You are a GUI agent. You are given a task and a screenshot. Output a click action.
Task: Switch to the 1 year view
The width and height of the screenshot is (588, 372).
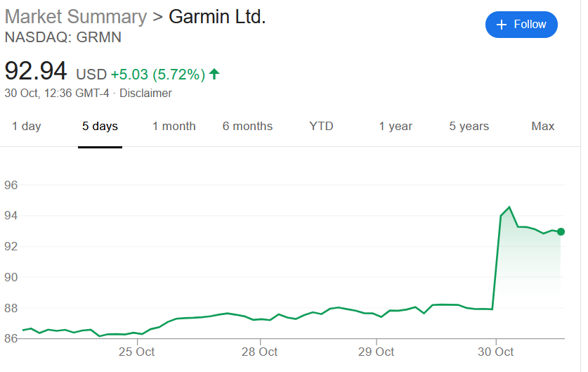396,126
